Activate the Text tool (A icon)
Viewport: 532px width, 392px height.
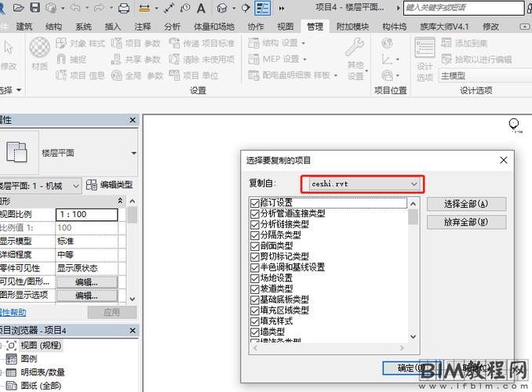(201, 8)
